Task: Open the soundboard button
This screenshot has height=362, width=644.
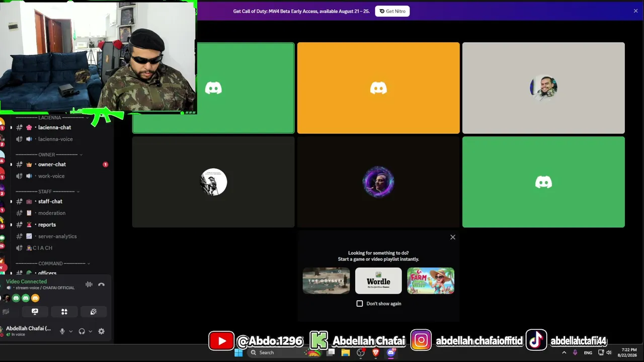Action: (x=94, y=312)
